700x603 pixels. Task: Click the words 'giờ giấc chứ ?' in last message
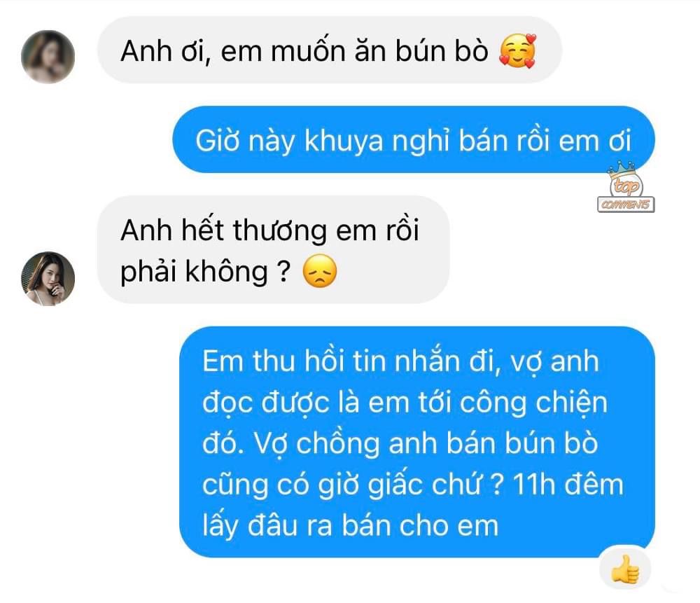coord(411,485)
